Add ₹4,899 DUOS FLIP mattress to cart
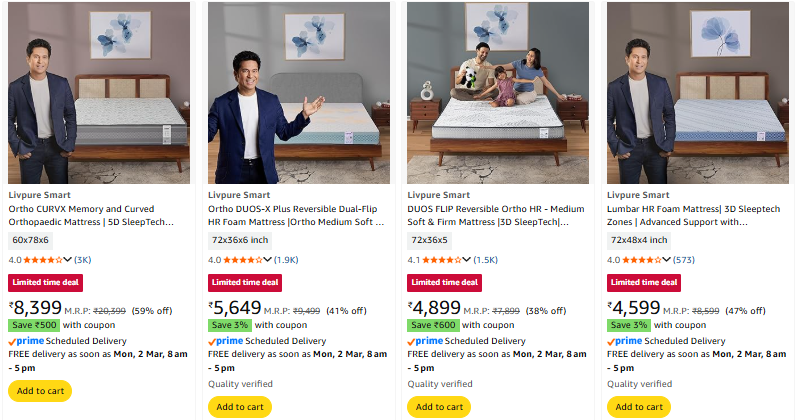This screenshot has height=420, width=799. 440,407
